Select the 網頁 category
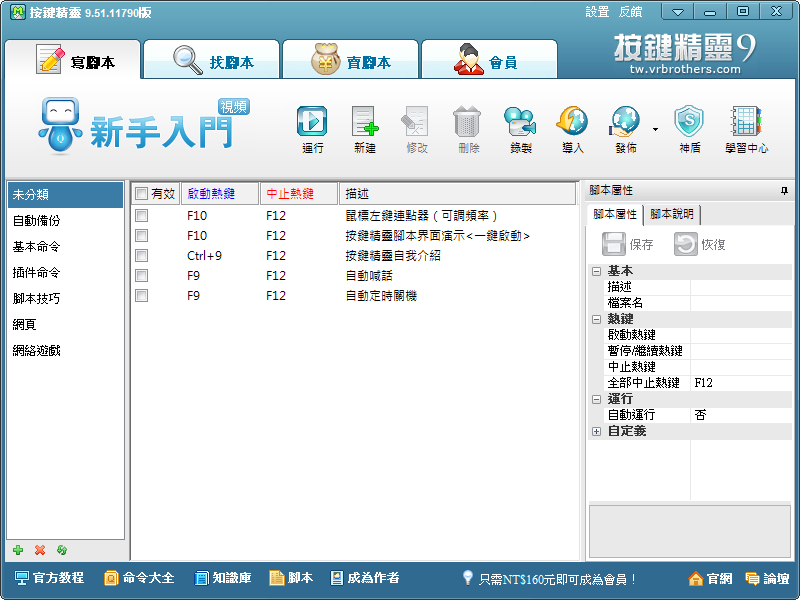 coord(65,324)
